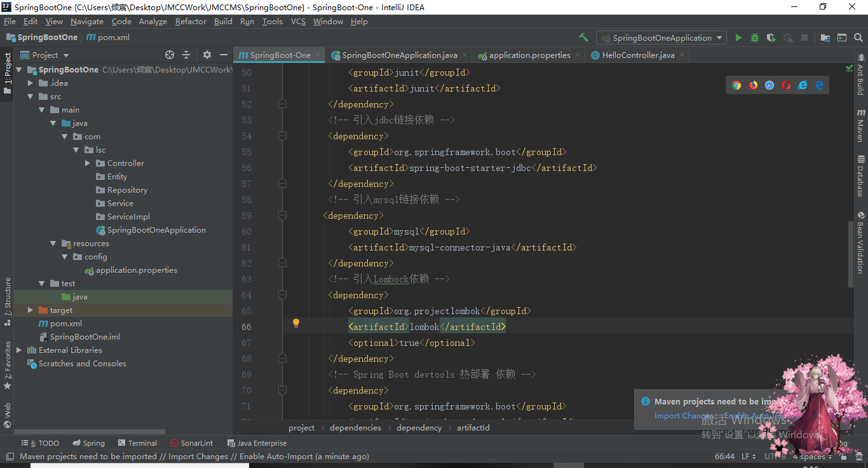Expand the .idea folder
This screenshot has height=468, width=868.
tap(31, 83)
